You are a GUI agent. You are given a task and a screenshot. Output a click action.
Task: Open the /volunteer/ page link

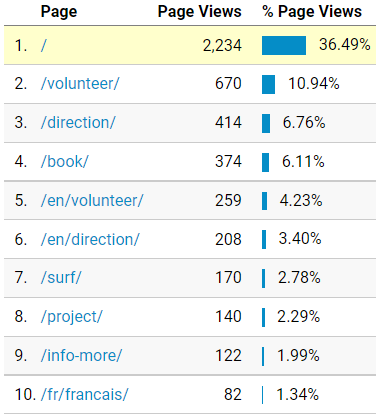[80, 84]
